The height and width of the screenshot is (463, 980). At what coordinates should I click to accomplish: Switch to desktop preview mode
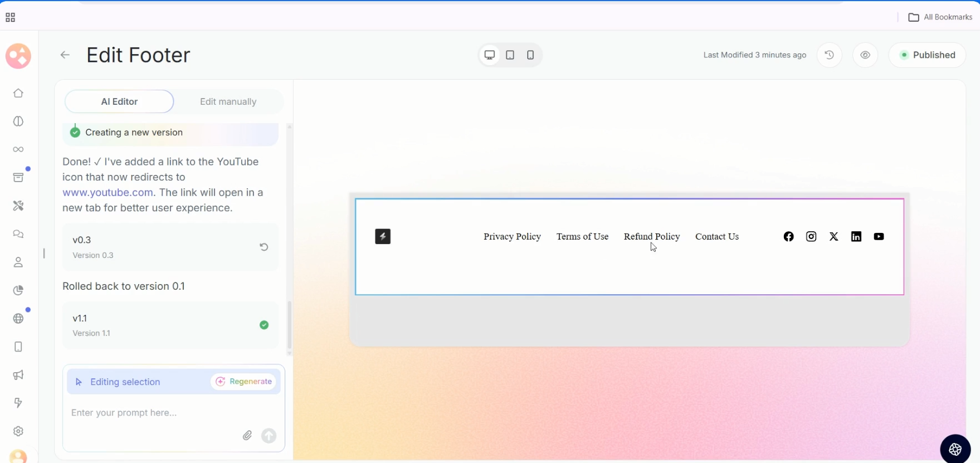point(489,55)
